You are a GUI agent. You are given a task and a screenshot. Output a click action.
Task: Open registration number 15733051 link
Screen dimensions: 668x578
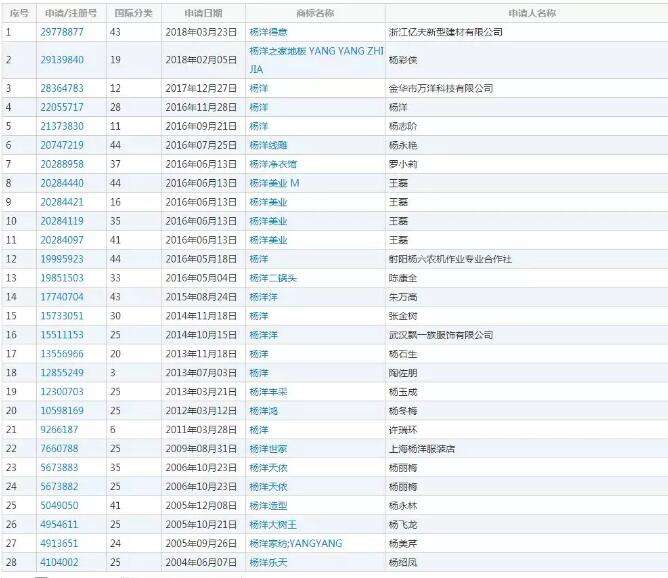62,316
